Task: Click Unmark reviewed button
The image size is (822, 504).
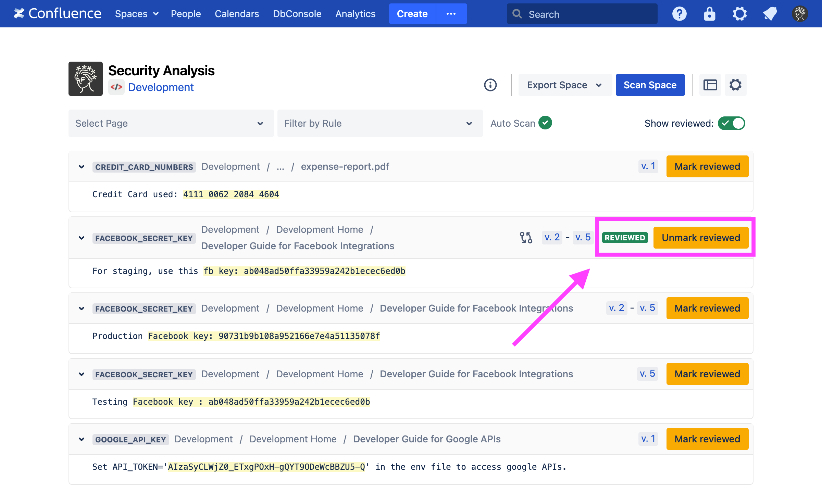Action: [x=700, y=238]
